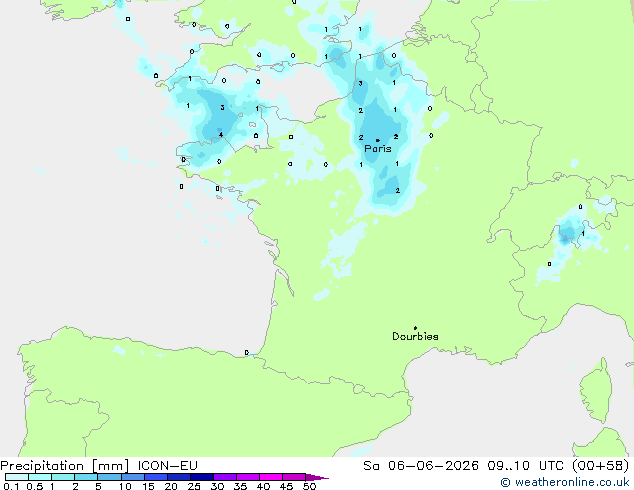This screenshot has height=490, width=634.
Task: Pick the 2 to 5 mm legend swatch
Action: [86, 477]
